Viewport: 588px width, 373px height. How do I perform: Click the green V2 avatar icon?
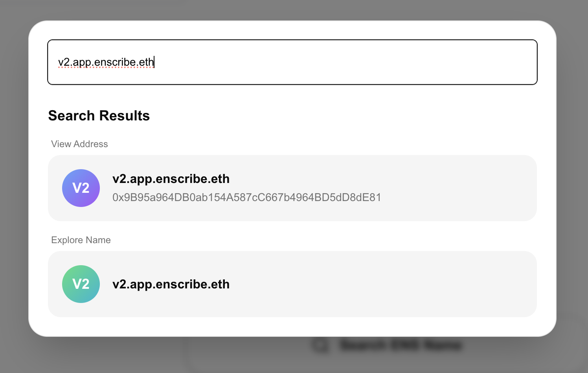pos(81,284)
